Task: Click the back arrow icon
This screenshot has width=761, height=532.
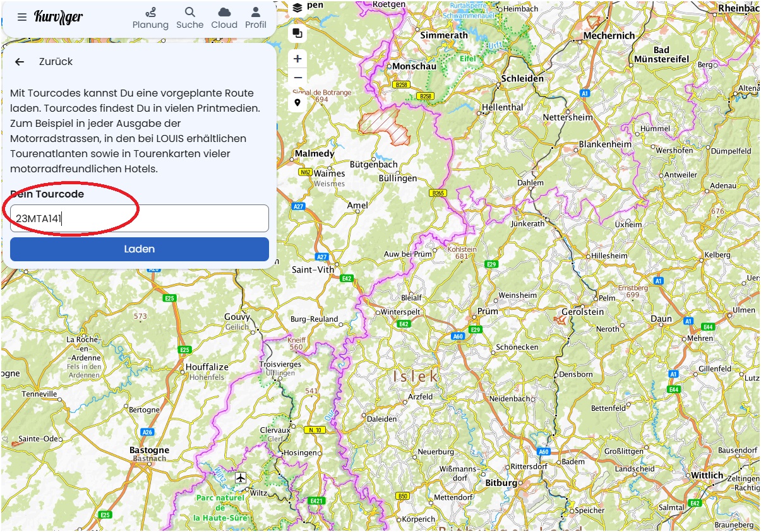Action: point(20,62)
